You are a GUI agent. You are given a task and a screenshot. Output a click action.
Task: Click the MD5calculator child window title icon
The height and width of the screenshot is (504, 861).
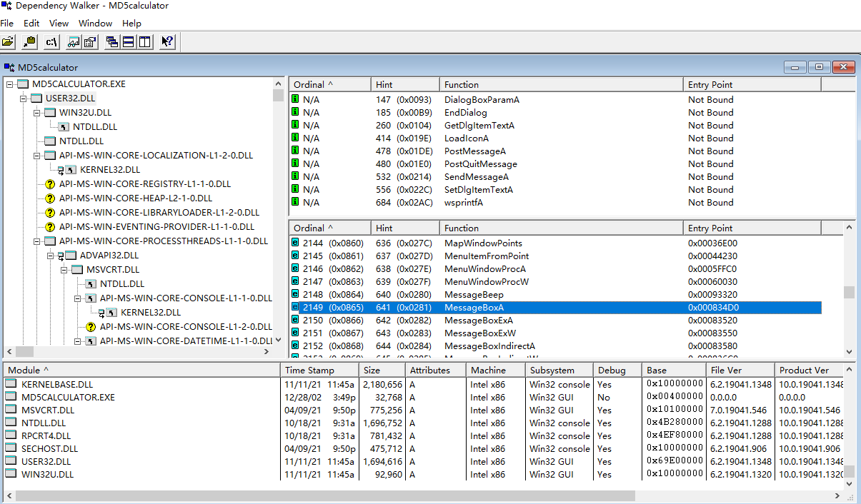coord(9,67)
